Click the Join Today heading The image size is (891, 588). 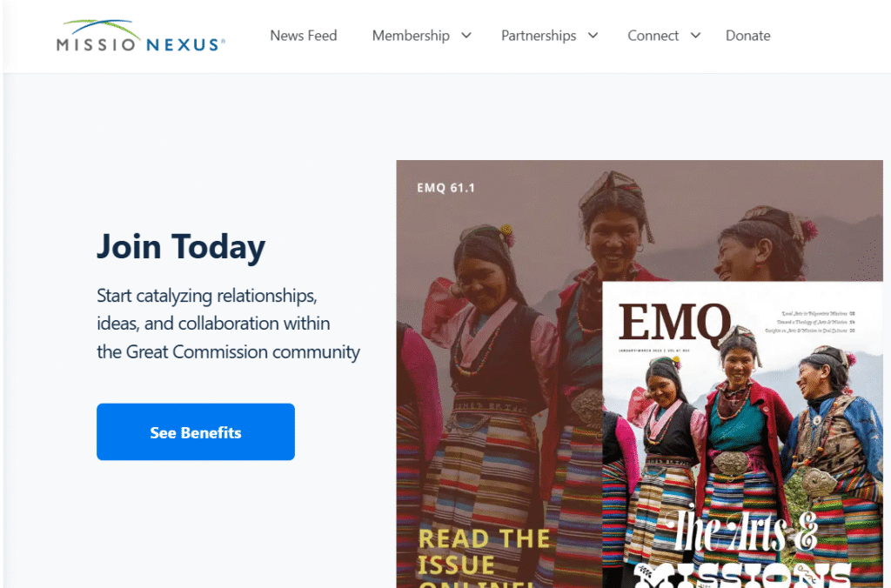tap(181, 246)
